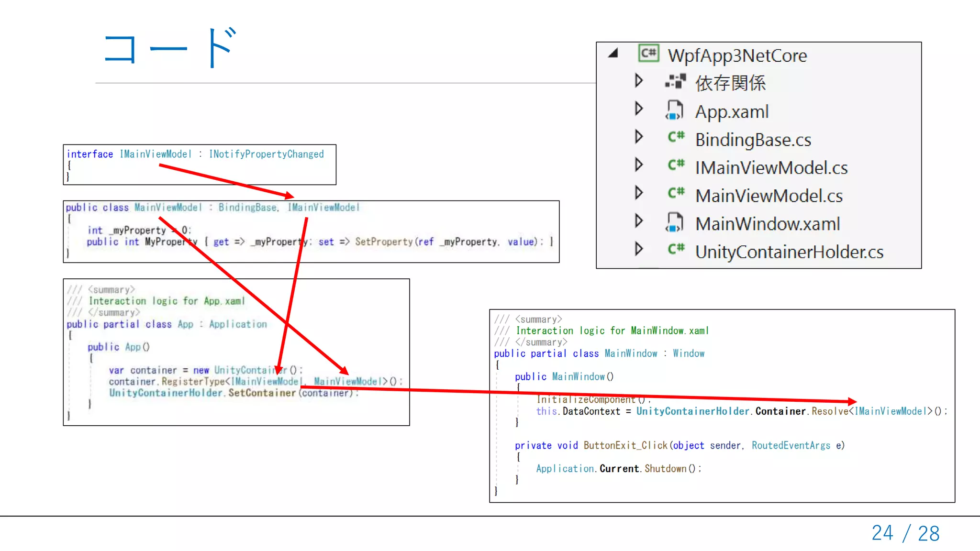Expand the MainWindow.xaml tree arrow
Image resolution: width=980 pixels, height=551 pixels.
[x=638, y=221]
